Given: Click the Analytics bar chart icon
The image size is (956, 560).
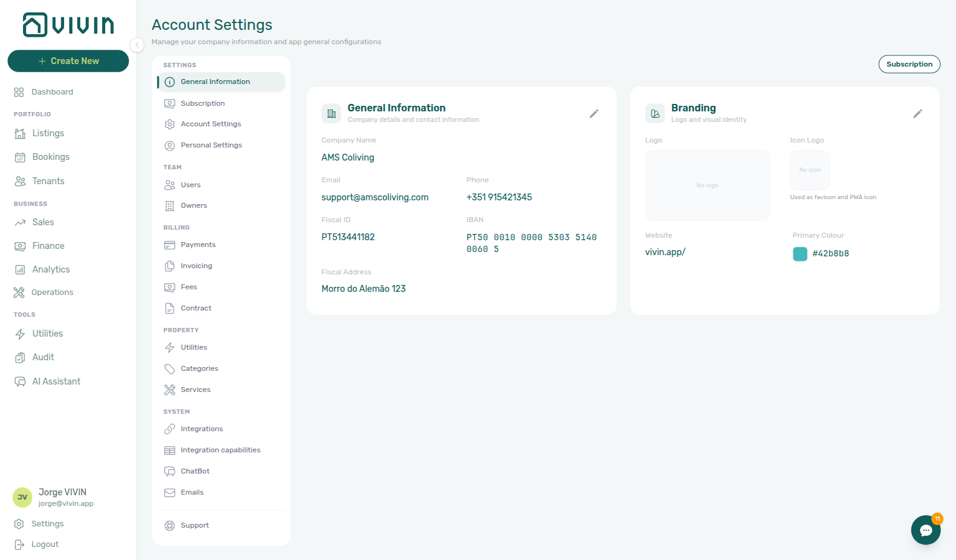Looking at the screenshot, I should [x=20, y=270].
